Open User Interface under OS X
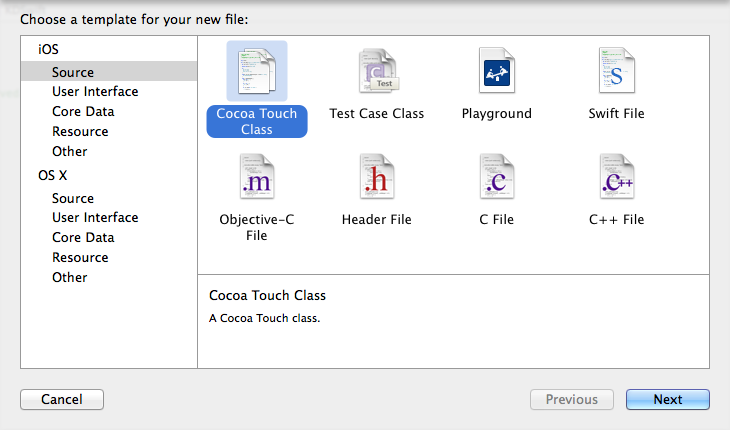 click(95, 218)
